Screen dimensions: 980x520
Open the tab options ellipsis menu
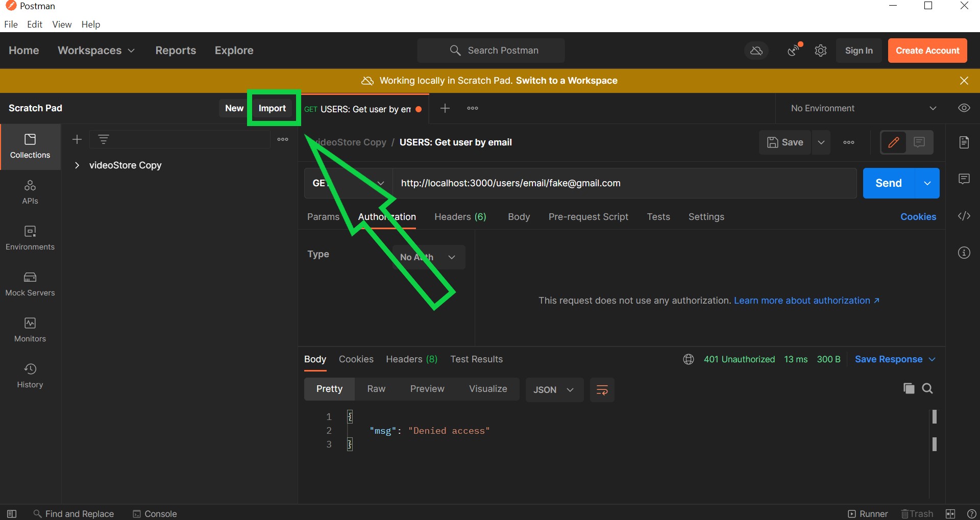coord(473,108)
